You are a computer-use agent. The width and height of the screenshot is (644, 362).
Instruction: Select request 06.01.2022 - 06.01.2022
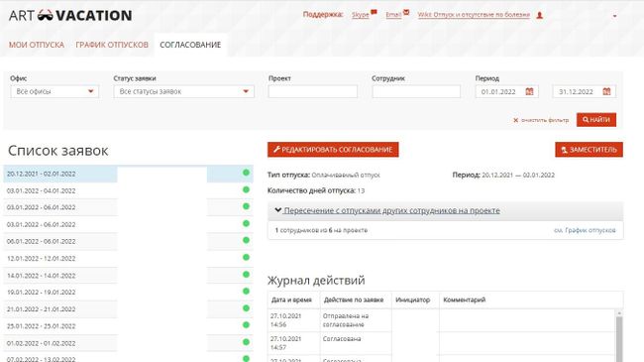(128, 241)
